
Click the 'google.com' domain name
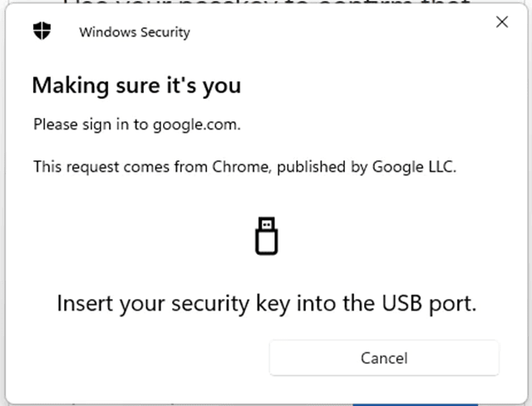[195, 125]
